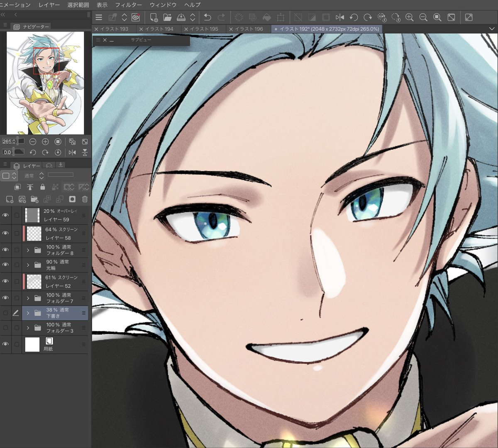Open the フィルター menu
This screenshot has height=448, width=498.
click(129, 5)
